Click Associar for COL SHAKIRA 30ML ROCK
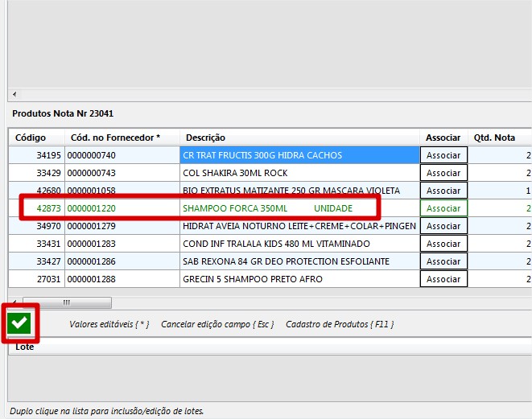The height and width of the screenshot is (419, 532). (443, 173)
